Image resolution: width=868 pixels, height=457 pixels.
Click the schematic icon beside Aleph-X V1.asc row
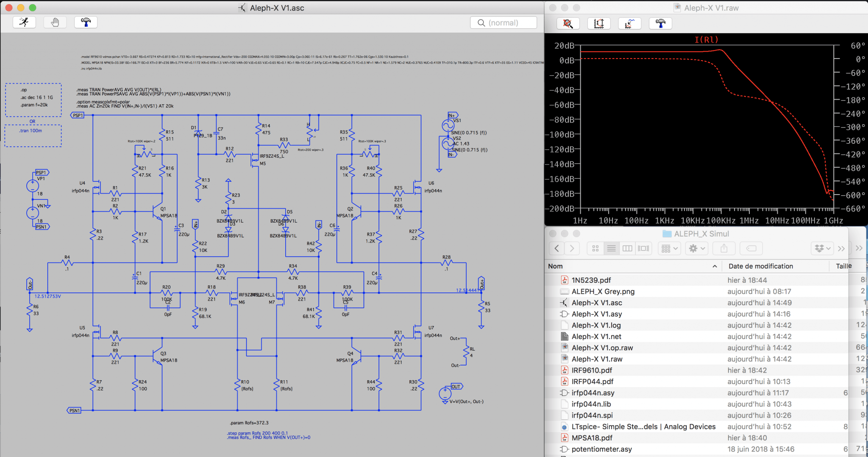point(564,303)
